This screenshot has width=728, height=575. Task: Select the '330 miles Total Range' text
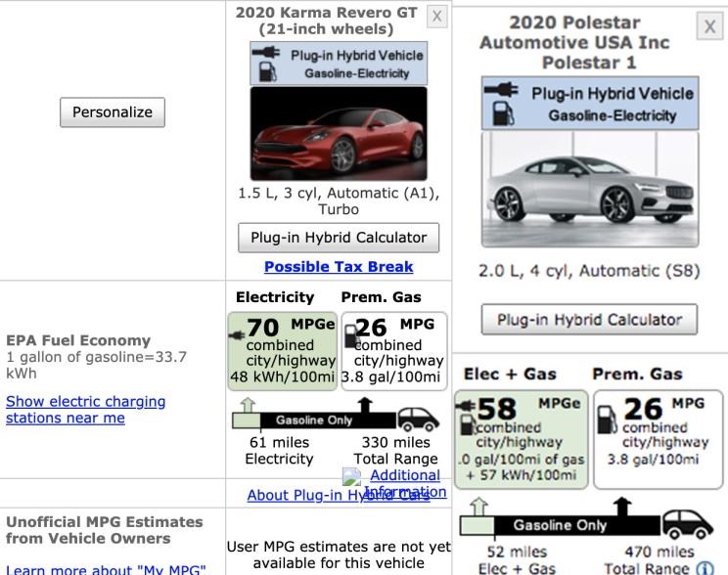[395, 451]
